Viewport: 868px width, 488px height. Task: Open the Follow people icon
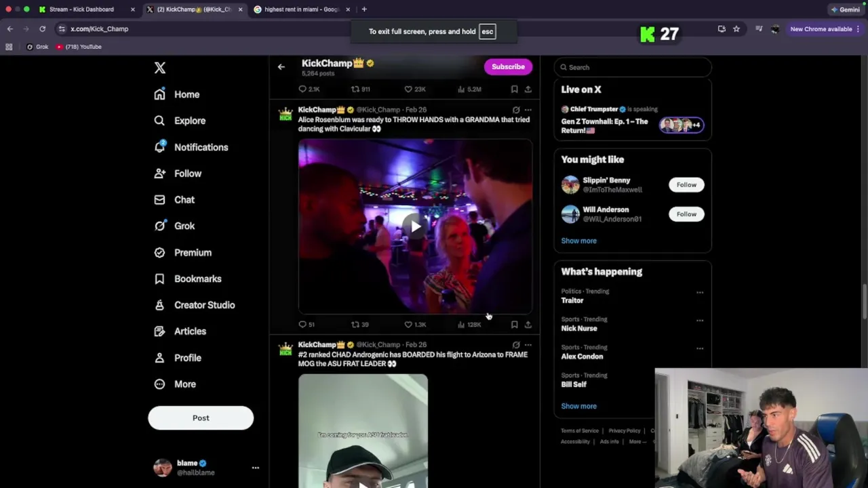click(159, 174)
